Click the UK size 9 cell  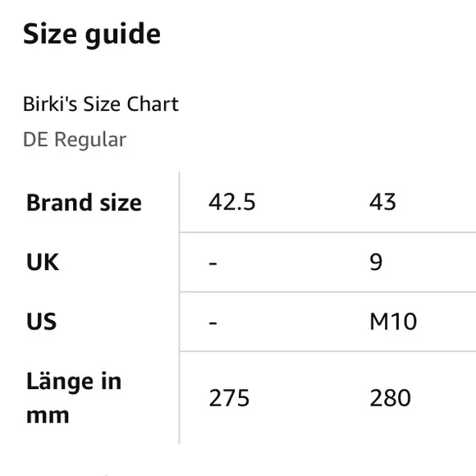(376, 262)
